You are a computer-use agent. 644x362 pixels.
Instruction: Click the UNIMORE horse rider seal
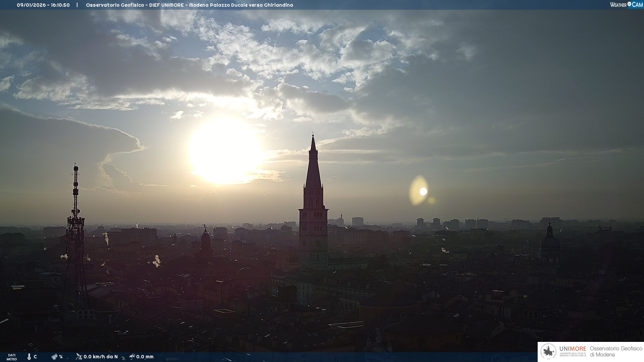pos(548,352)
